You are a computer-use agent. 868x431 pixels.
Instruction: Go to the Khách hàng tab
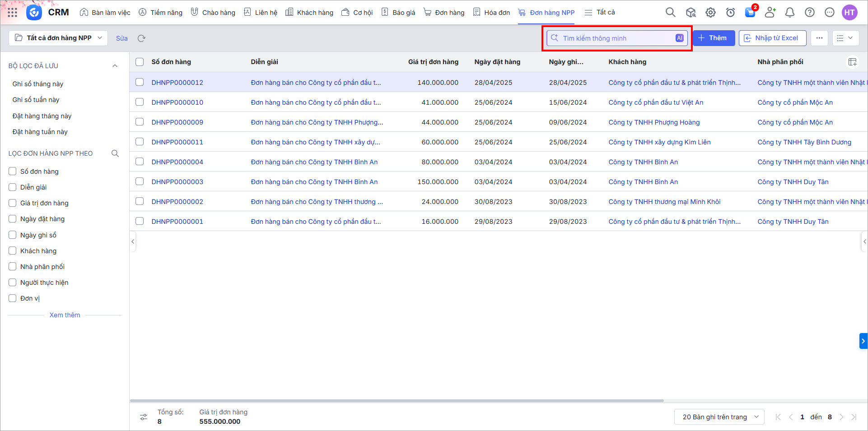pos(309,13)
